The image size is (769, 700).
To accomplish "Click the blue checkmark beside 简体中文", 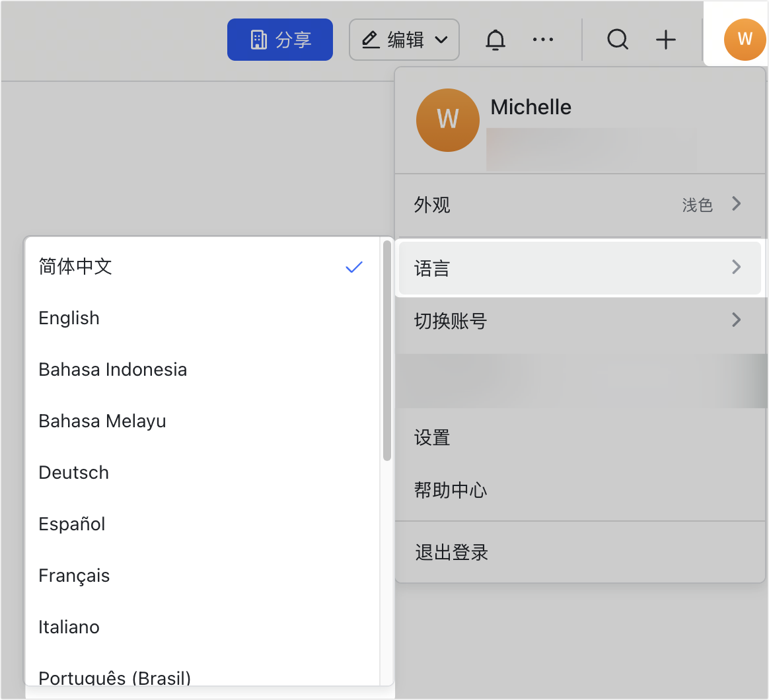I will (x=354, y=267).
